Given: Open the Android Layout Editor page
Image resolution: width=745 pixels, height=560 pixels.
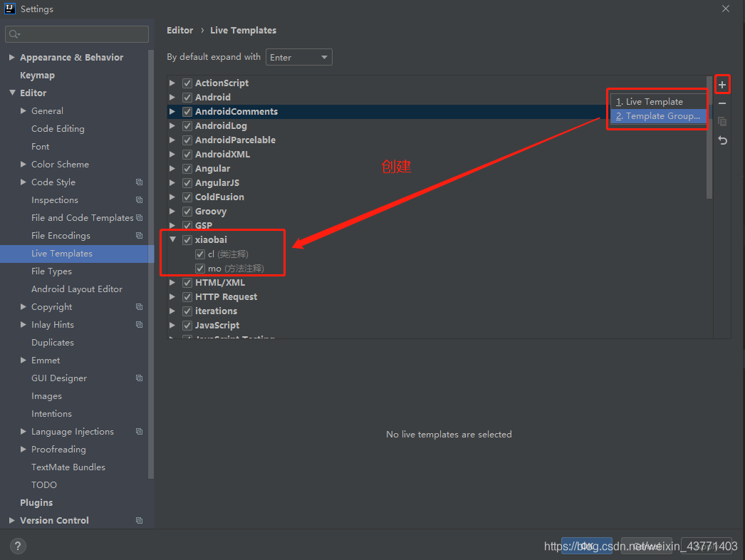Looking at the screenshot, I should click(77, 289).
